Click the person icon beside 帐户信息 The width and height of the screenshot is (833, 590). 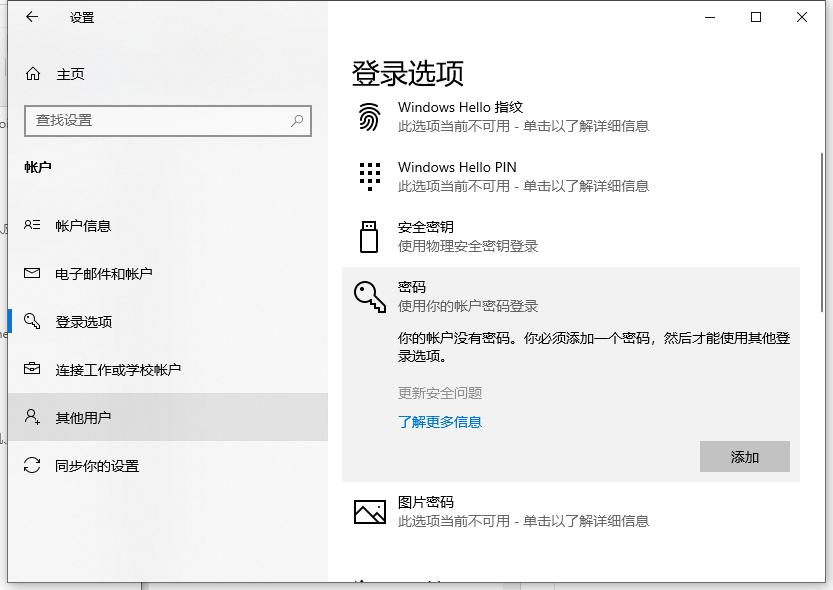[30, 225]
